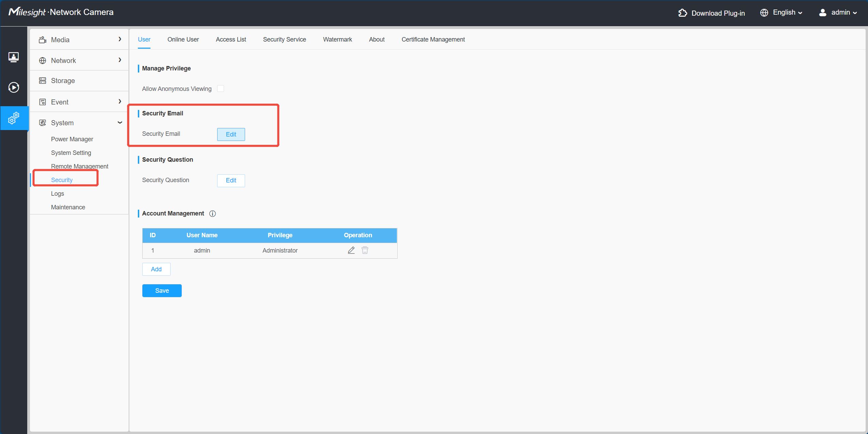The height and width of the screenshot is (434, 868).
Task: Click the admin user avatar icon
Action: point(823,13)
